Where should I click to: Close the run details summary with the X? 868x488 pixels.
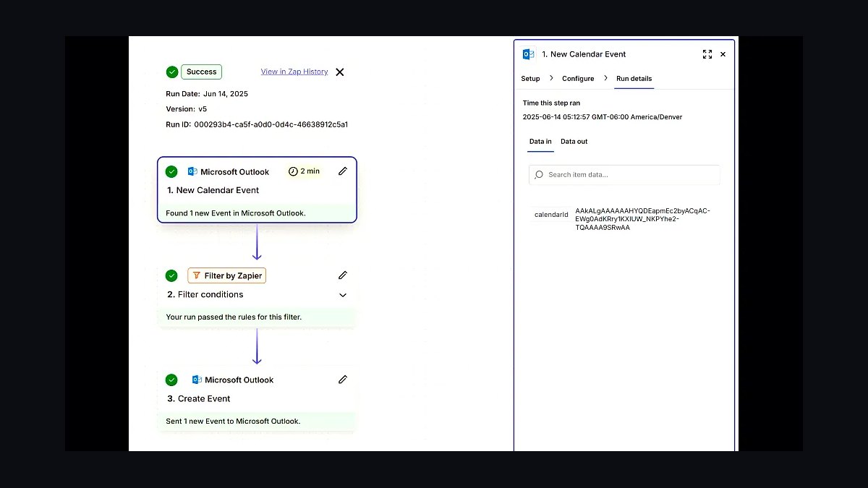point(340,72)
